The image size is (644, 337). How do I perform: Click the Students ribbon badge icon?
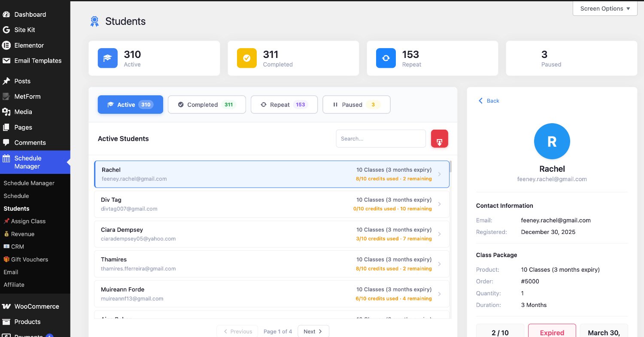pyautogui.click(x=94, y=21)
